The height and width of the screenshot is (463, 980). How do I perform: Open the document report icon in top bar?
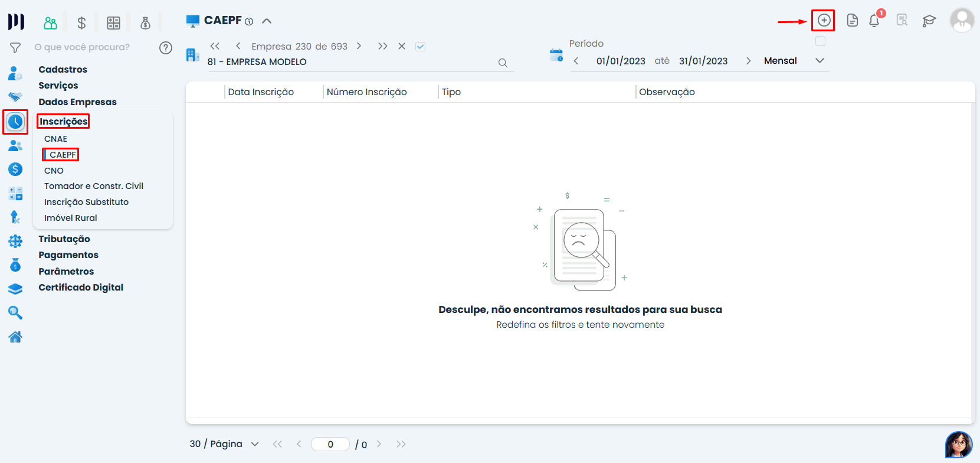pyautogui.click(x=852, y=21)
